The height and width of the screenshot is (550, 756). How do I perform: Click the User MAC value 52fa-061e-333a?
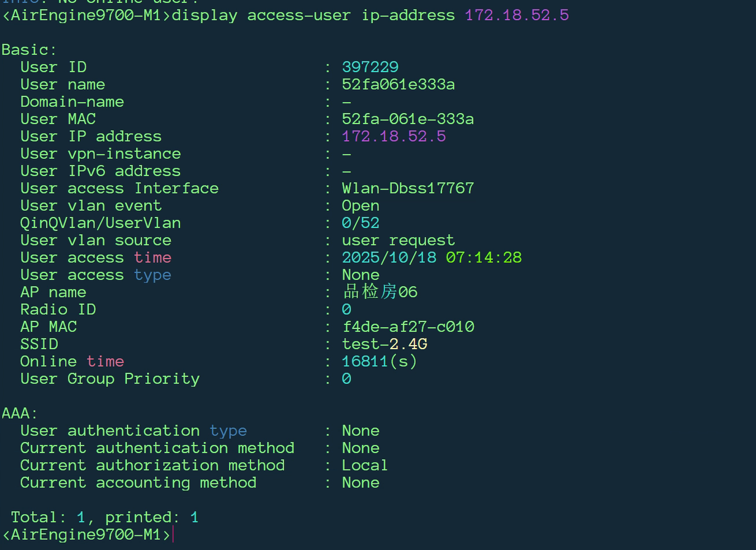[x=408, y=119]
